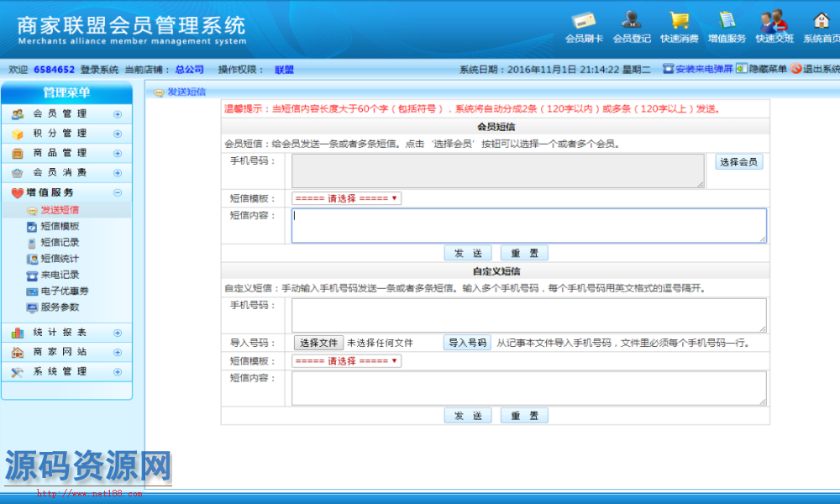This screenshot has height=504, width=840.
Task: Expand 积分管理 with its plus button
Action: (x=118, y=134)
